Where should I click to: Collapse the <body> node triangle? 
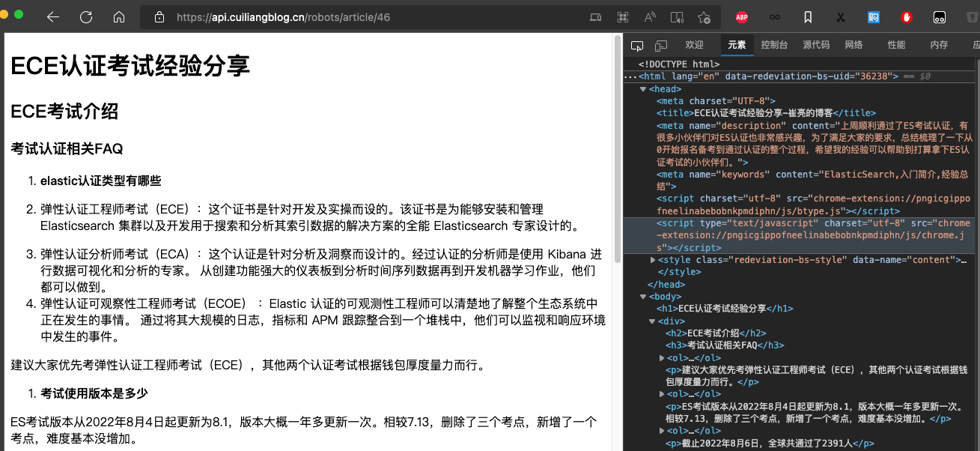tap(643, 297)
